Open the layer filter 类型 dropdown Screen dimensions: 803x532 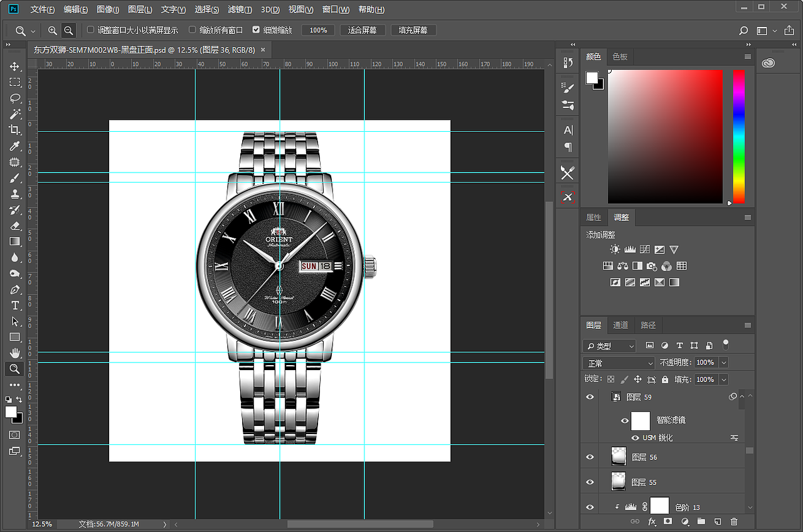click(609, 346)
